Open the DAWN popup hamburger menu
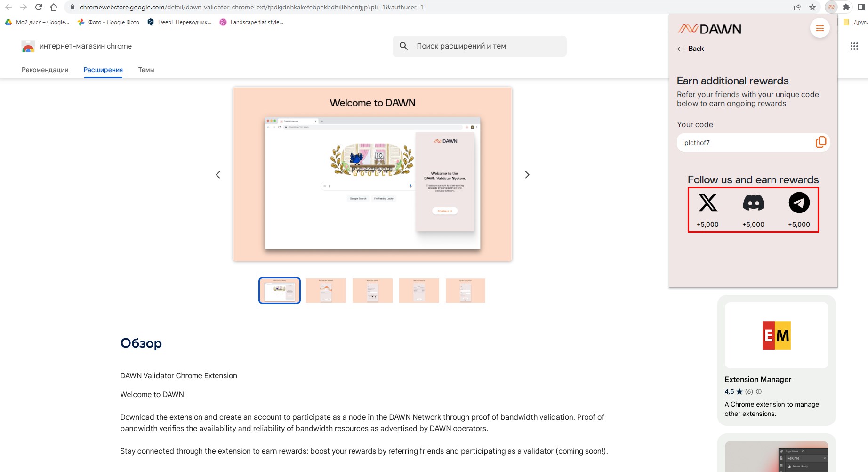The height and width of the screenshot is (472, 868). [x=820, y=28]
